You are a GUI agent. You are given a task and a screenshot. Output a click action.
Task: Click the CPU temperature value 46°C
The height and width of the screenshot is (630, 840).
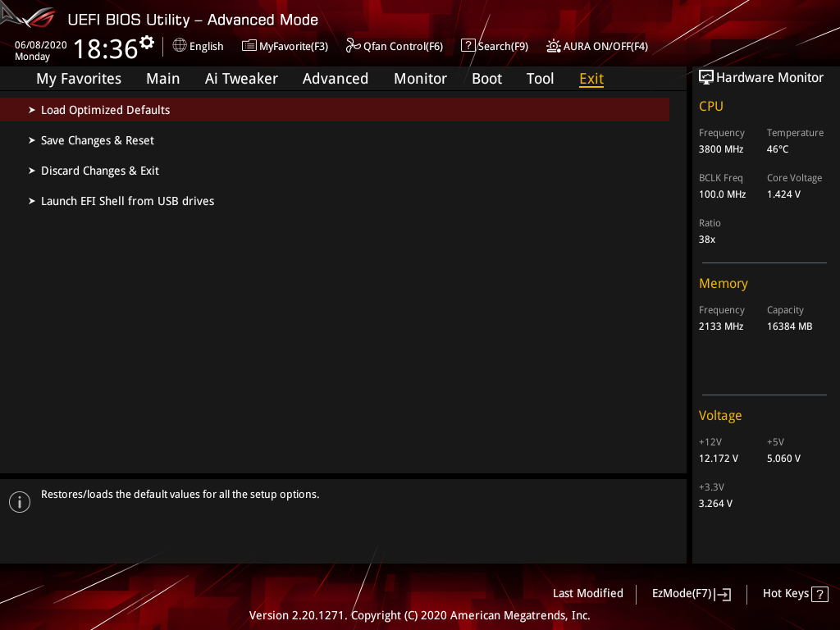click(778, 149)
